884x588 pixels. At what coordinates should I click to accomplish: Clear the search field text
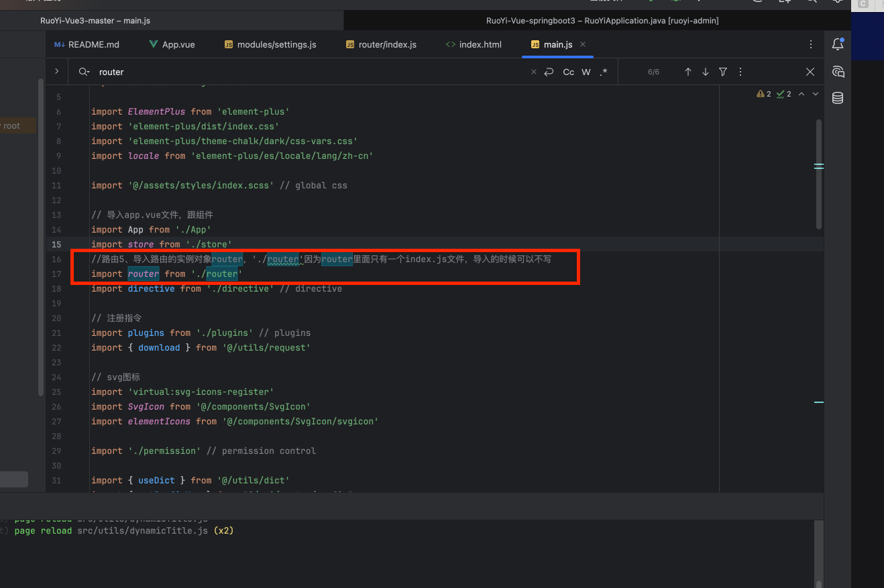534,72
